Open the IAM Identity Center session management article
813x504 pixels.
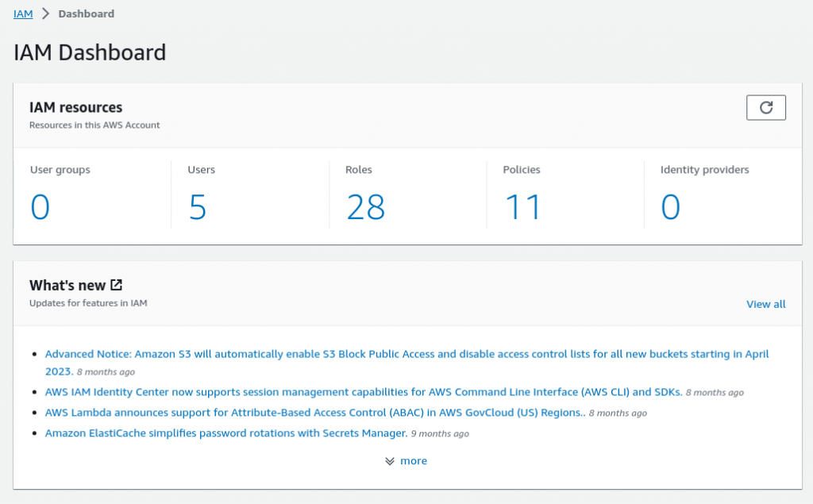pyautogui.click(x=364, y=392)
